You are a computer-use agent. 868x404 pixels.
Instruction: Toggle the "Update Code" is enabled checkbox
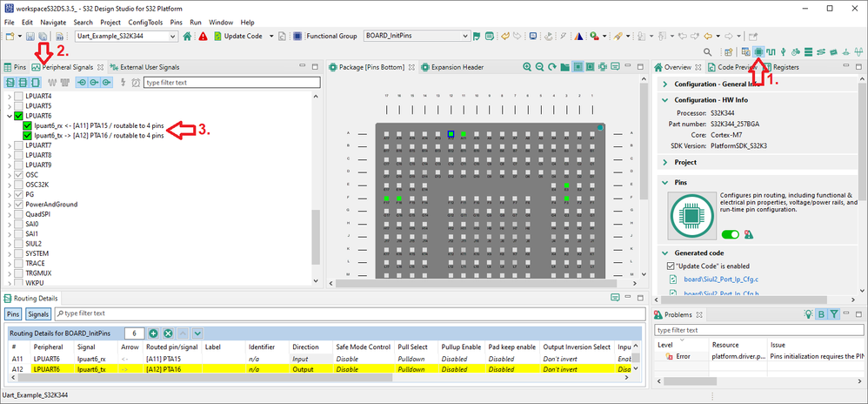(x=671, y=266)
